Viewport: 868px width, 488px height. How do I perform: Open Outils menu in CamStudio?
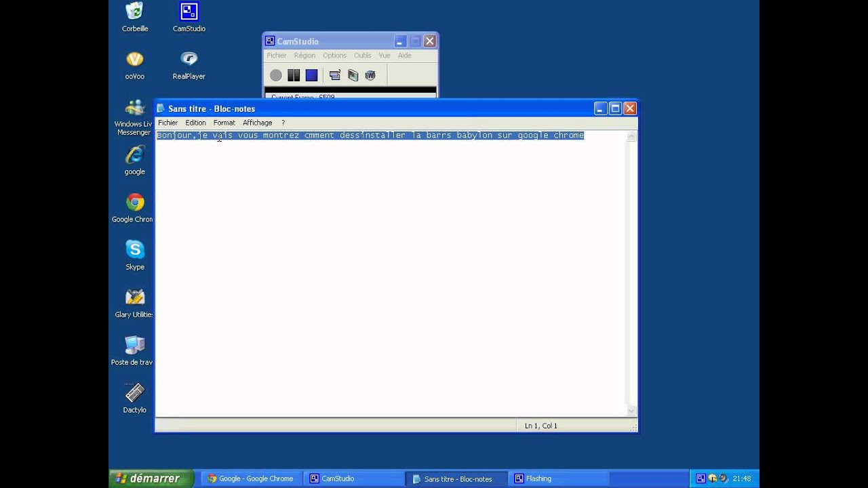click(363, 56)
